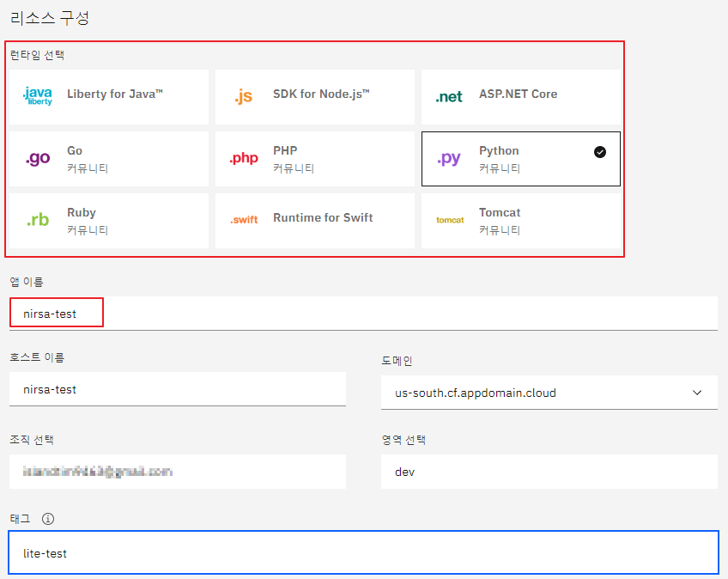Select Runtime for Swift tile
728x579 pixels.
click(315, 221)
